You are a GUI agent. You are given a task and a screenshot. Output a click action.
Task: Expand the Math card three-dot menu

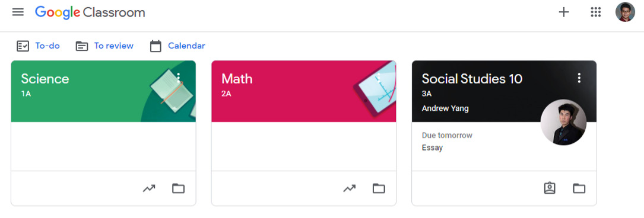click(x=379, y=78)
